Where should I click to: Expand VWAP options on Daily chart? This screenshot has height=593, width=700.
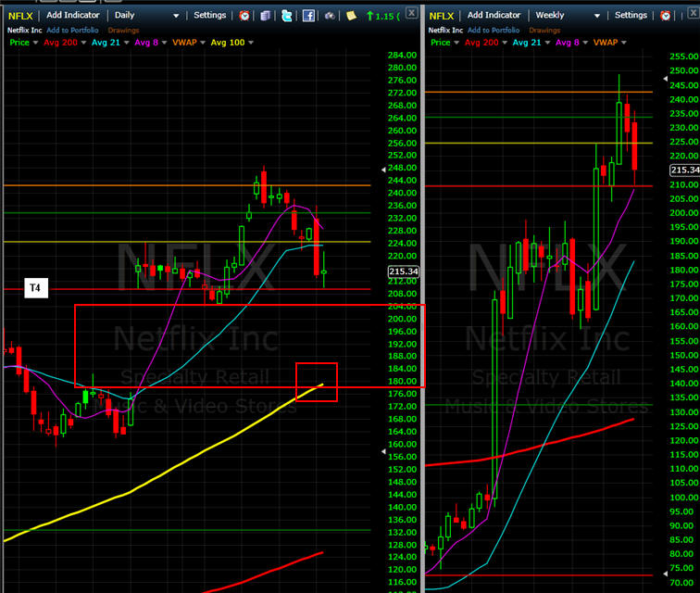[203, 43]
